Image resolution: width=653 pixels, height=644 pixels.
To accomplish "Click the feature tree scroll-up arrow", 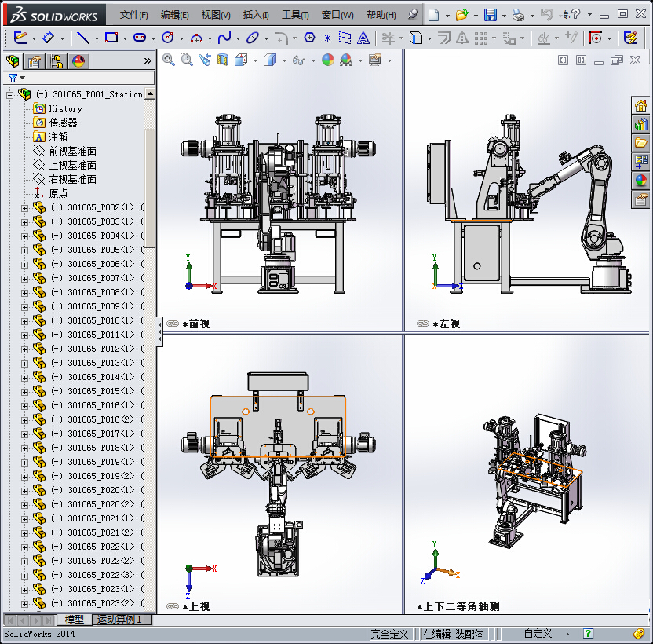I will point(150,94).
